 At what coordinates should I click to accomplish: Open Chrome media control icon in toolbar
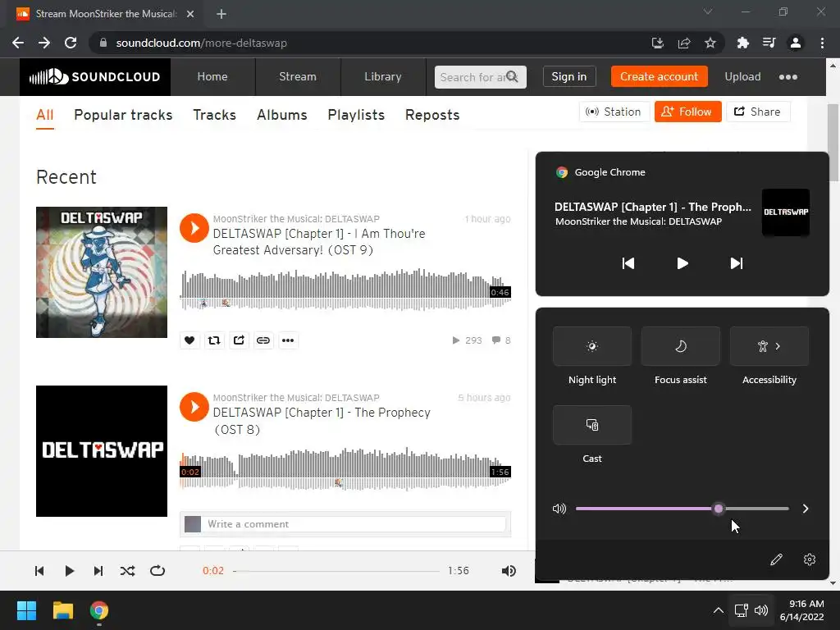(769, 43)
